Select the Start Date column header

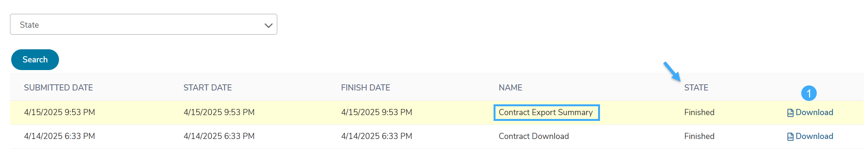click(207, 88)
